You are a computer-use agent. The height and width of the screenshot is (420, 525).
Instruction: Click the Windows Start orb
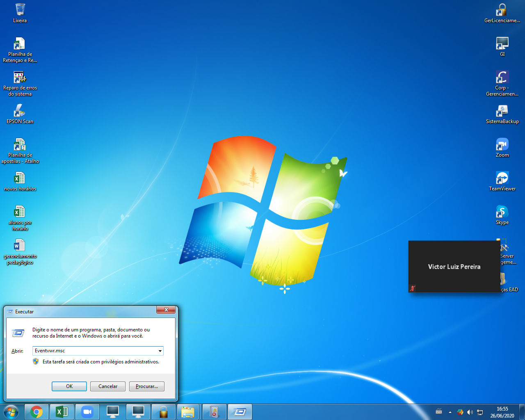tap(11, 412)
